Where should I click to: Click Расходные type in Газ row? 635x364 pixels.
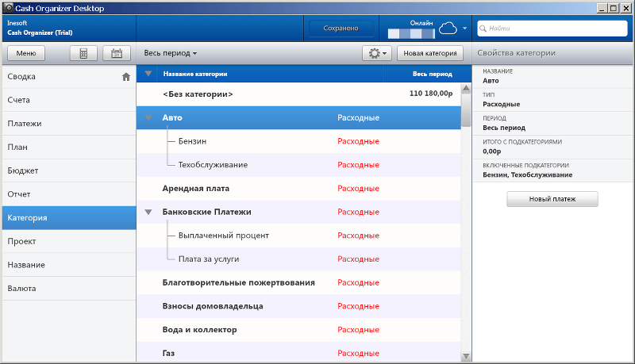click(359, 353)
